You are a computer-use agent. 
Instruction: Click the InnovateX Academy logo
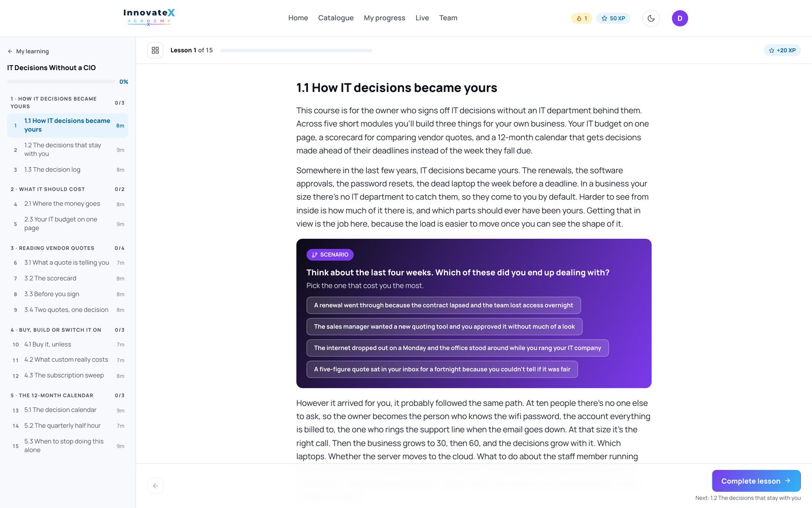149,18
